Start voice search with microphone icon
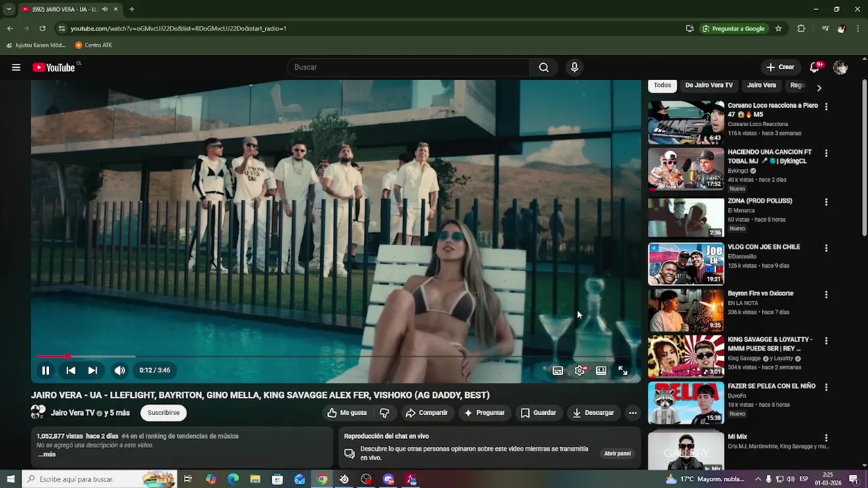 coord(574,67)
